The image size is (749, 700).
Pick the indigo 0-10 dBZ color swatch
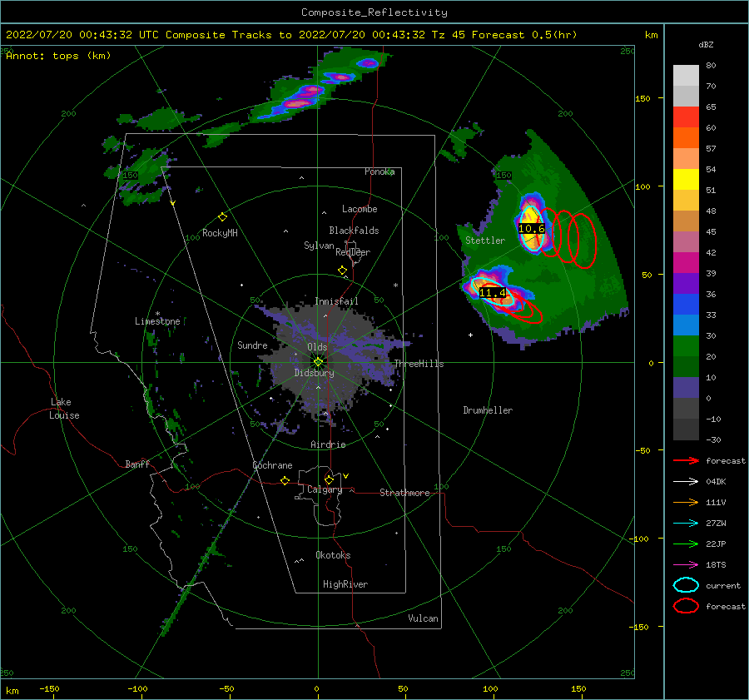[x=686, y=388]
